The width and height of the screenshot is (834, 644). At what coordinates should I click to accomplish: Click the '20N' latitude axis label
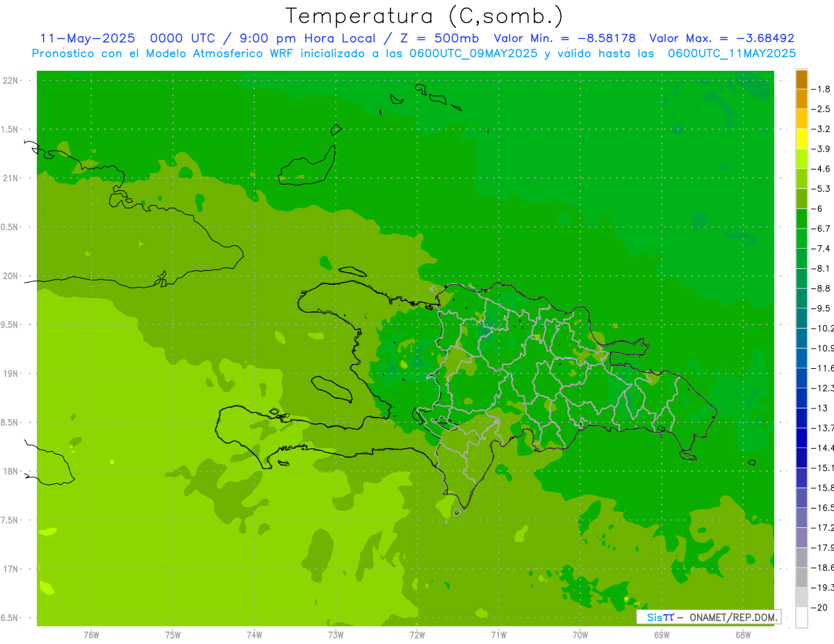(10, 276)
